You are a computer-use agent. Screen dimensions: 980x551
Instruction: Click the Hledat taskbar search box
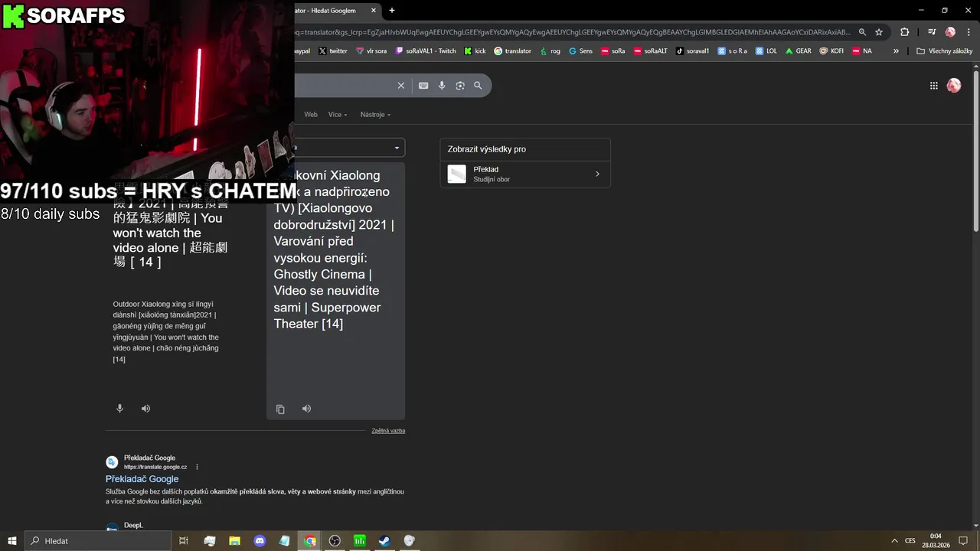pos(97,541)
